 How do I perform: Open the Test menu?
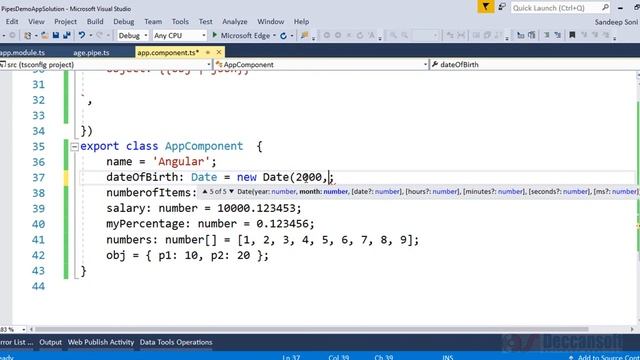tap(206, 22)
